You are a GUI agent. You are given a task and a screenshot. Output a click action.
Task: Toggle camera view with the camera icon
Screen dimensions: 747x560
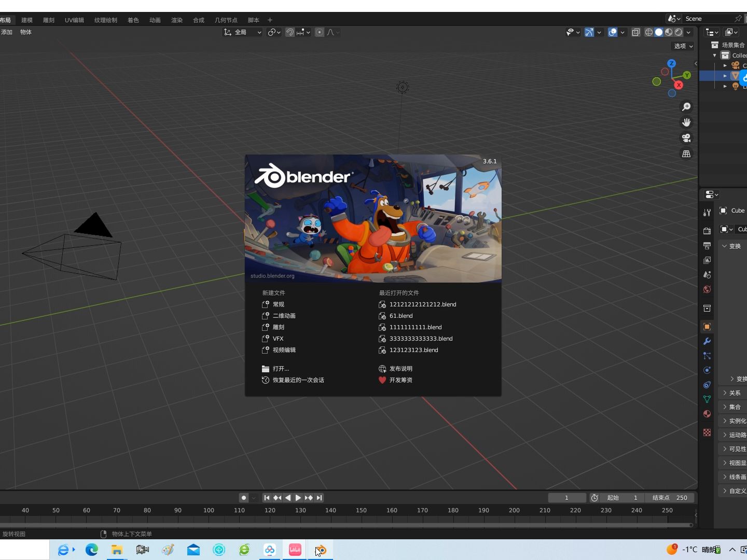pos(686,138)
